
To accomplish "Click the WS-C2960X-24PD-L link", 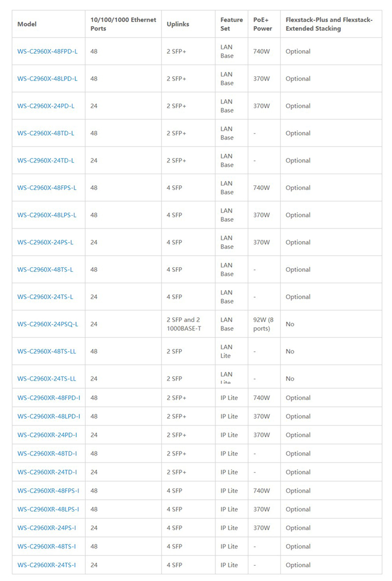I will click(46, 106).
